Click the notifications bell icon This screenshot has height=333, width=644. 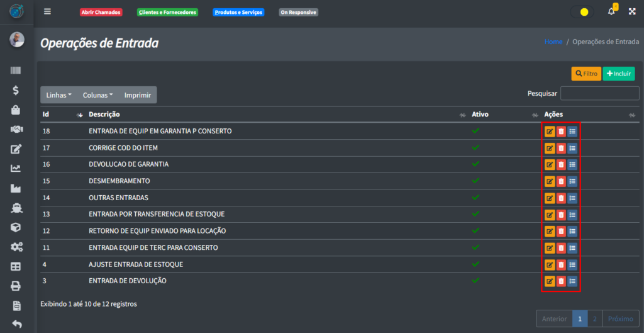(x=611, y=11)
